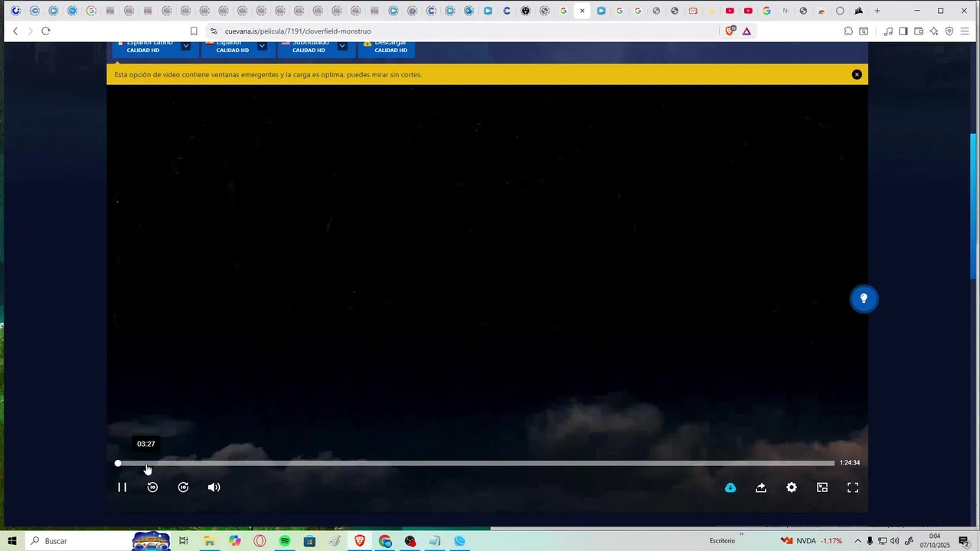
Task: Switch to the first browser tab
Action: coord(16,11)
